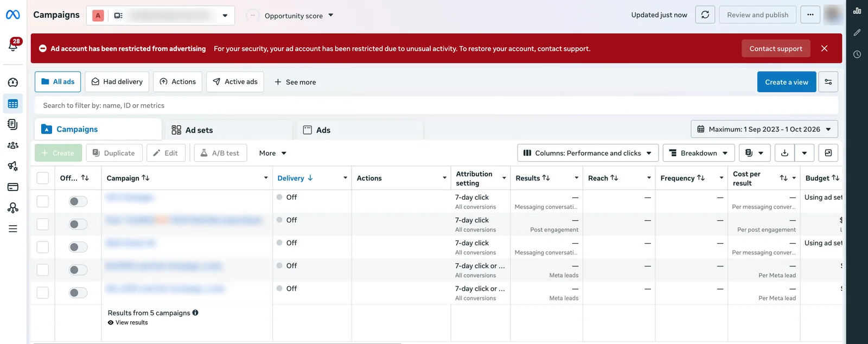Open the Reports dropdown button
Viewport: 868px width, 344px height.
[x=755, y=153]
